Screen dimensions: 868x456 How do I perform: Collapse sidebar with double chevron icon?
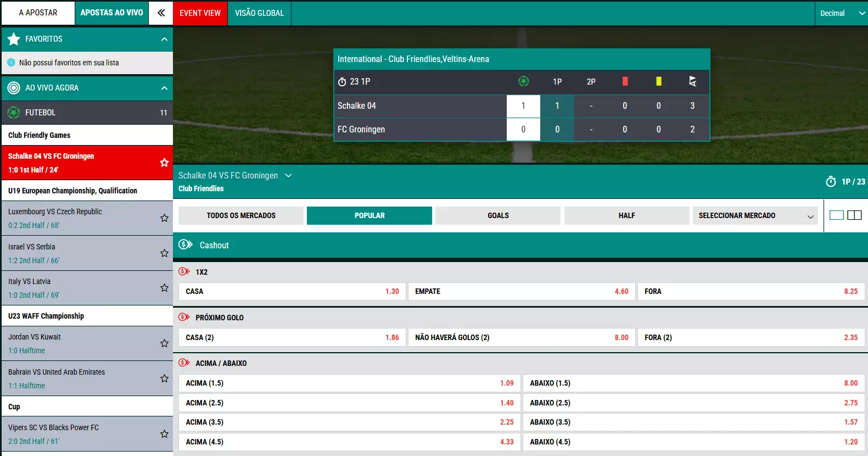161,13
